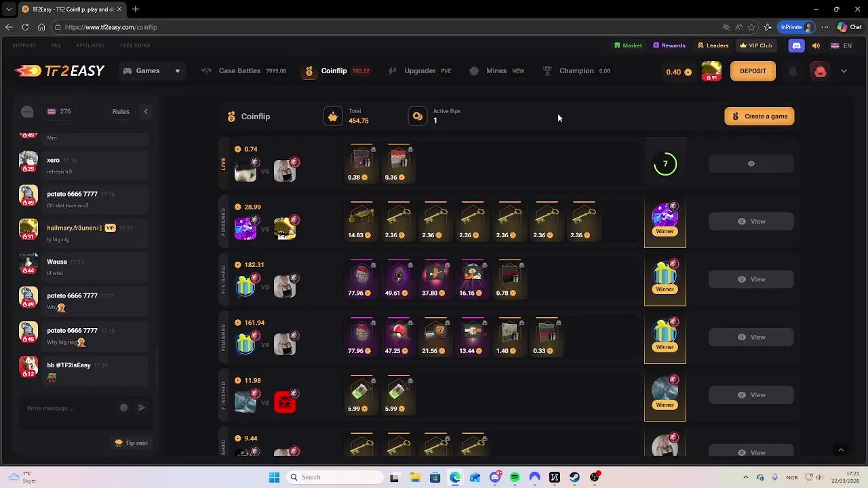View the finished 28.99 coinflip
868x488 pixels.
[751, 222]
